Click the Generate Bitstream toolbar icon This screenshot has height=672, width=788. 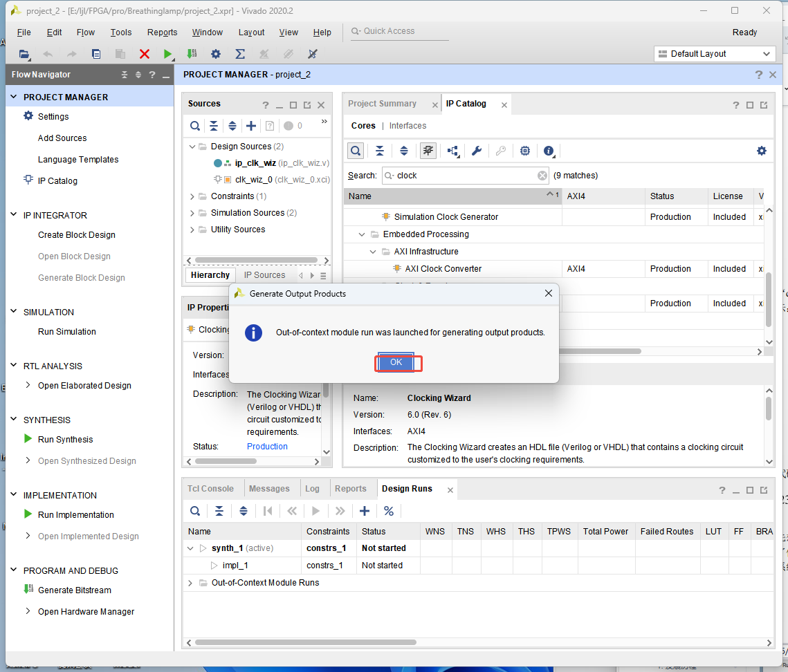(x=192, y=54)
